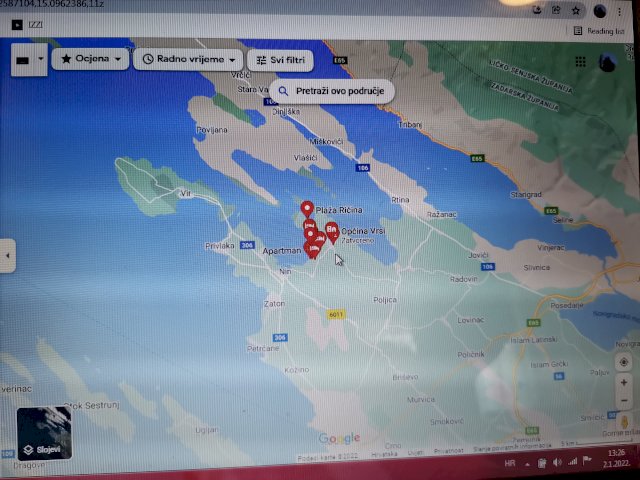This screenshot has width=640, height=480.
Task: Open the battery power tray icon
Action: 542,463
